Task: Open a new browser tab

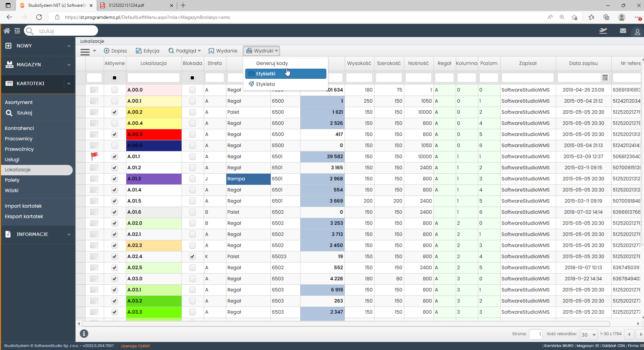Action: (183, 5)
